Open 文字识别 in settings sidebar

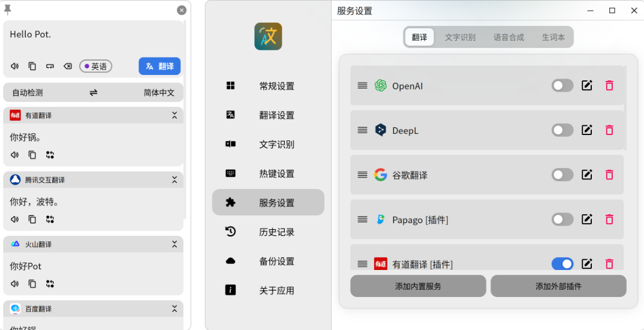click(x=268, y=144)
